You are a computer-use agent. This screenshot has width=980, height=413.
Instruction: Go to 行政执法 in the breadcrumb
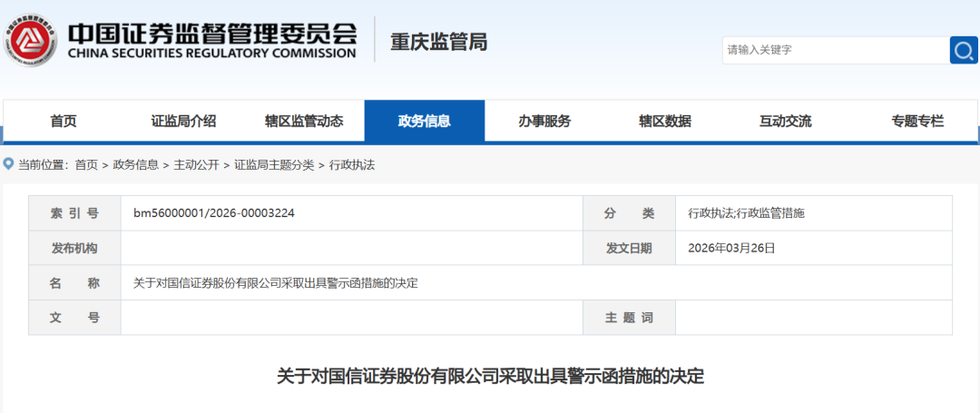click(352, 165)
